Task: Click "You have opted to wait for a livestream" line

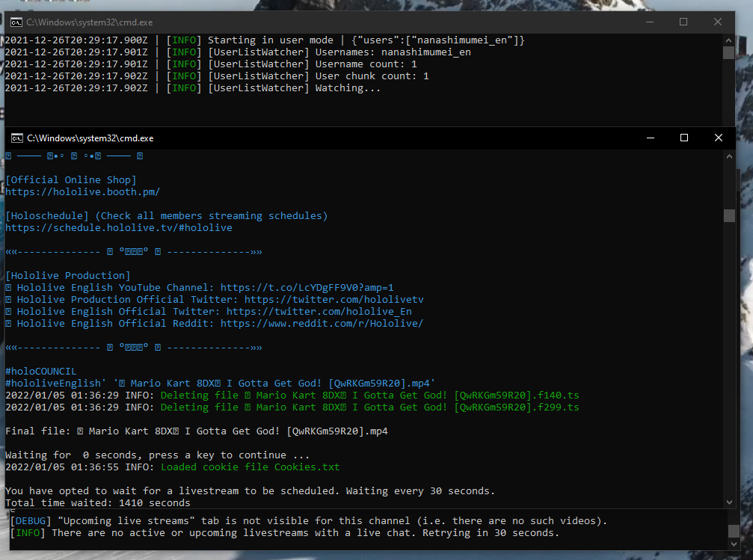Action: coord(251,490)
